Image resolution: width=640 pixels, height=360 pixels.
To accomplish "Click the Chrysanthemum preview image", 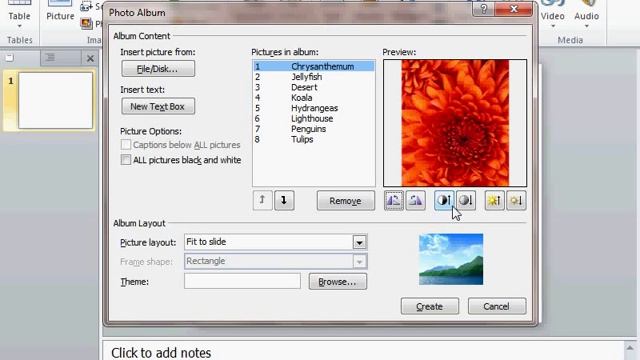I will click(455, 123).
